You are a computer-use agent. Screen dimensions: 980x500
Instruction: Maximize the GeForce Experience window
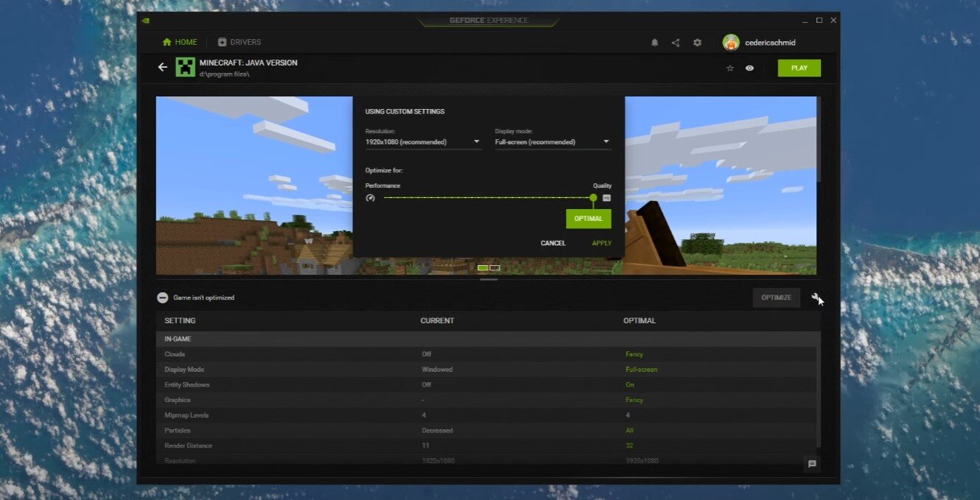click(819, 20)
